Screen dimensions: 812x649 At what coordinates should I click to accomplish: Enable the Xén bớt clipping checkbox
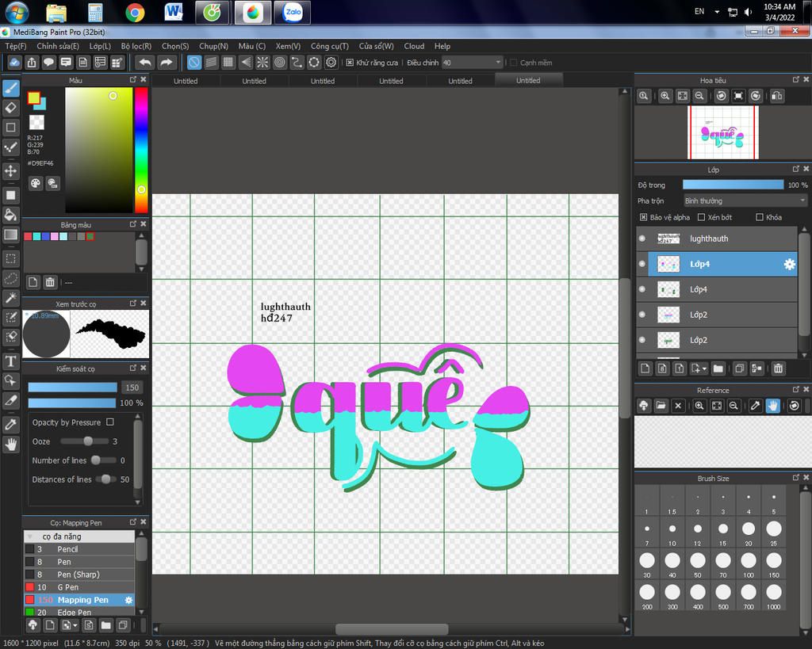click(x=701, y=217)
